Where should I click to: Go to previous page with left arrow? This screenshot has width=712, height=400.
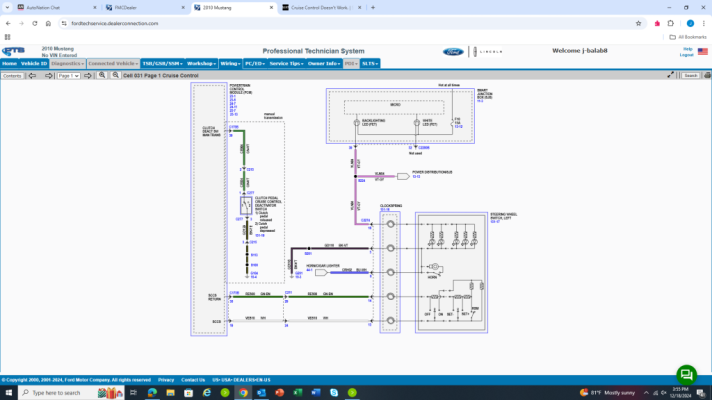[32, 75]
